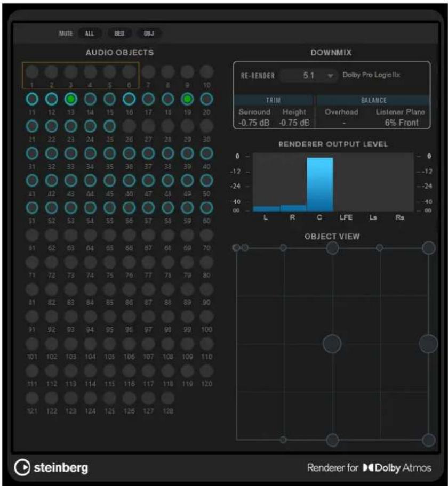
Task: Click audio object circle 44
Action: coord(90,181)
